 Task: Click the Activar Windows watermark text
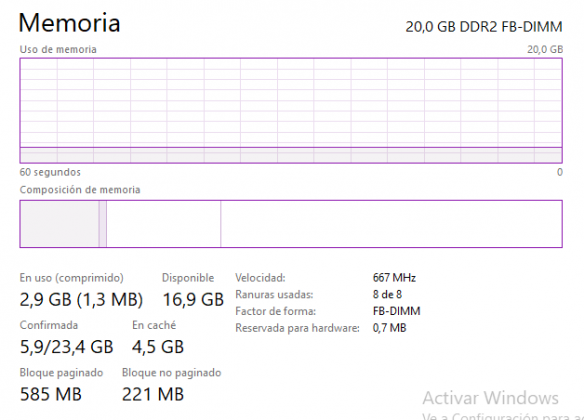pyautogui.click(x=491, y=398)
